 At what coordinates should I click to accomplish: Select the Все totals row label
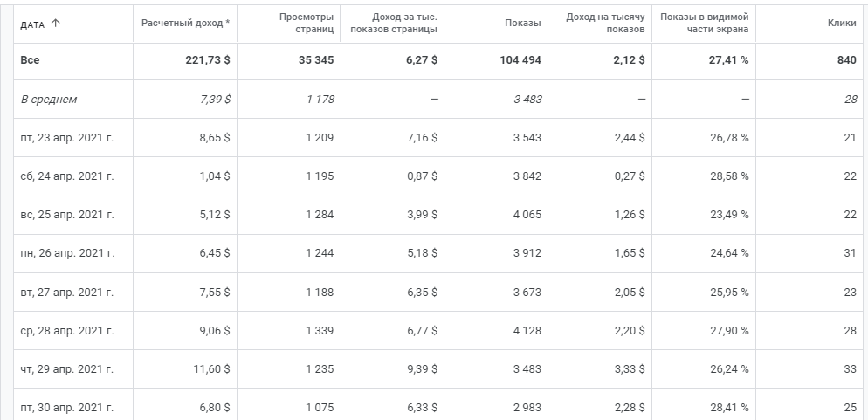click(x=31, y=60)
